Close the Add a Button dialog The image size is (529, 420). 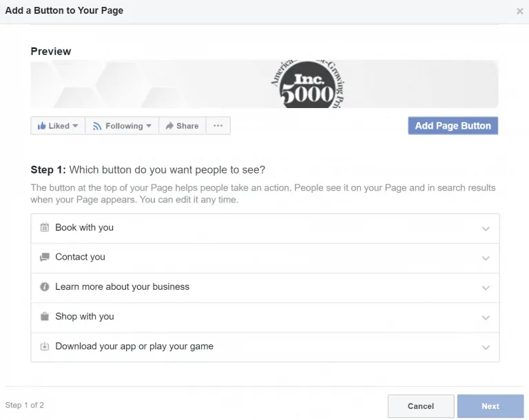520,11
